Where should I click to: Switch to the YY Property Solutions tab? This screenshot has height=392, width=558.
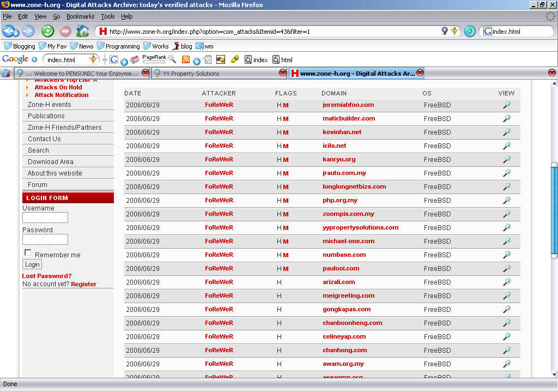(220, 74)
